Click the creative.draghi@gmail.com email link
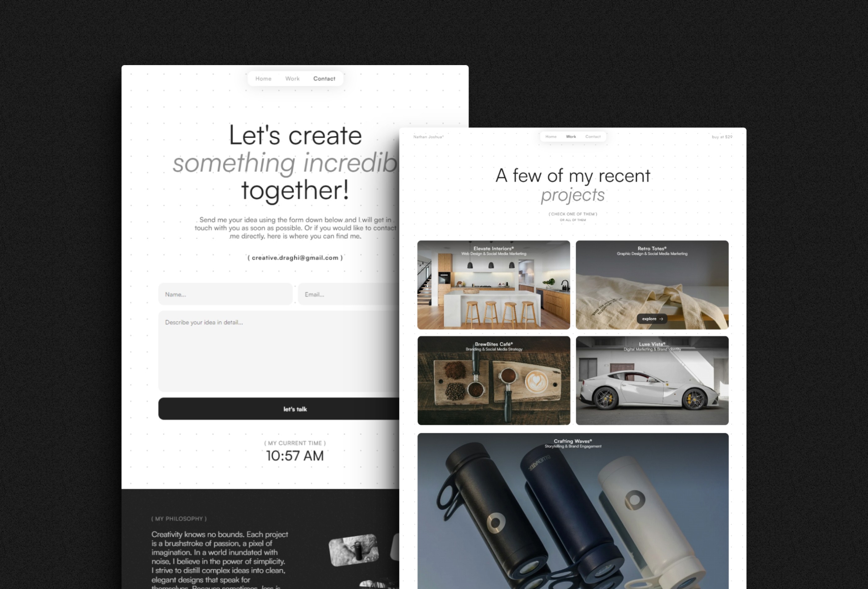The width and height of the screenshot is (868, 589). point(295,257)
